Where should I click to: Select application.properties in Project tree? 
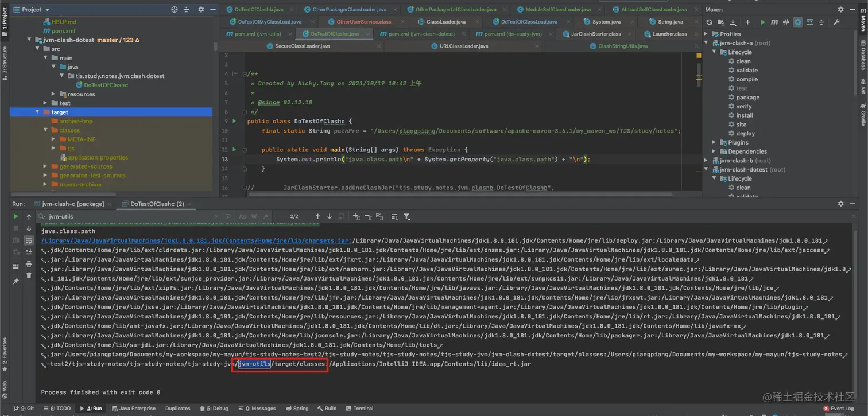pyautogui.click(x=94, y=157)
